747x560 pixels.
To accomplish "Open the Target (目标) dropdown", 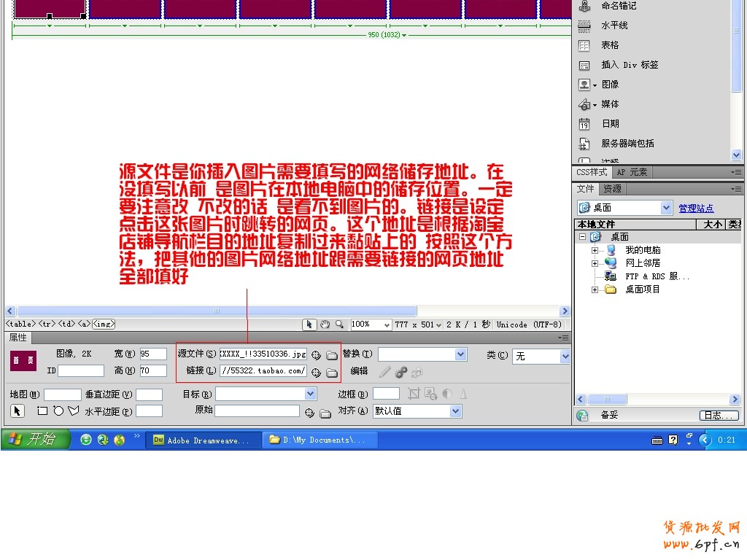I will [311, 394].
